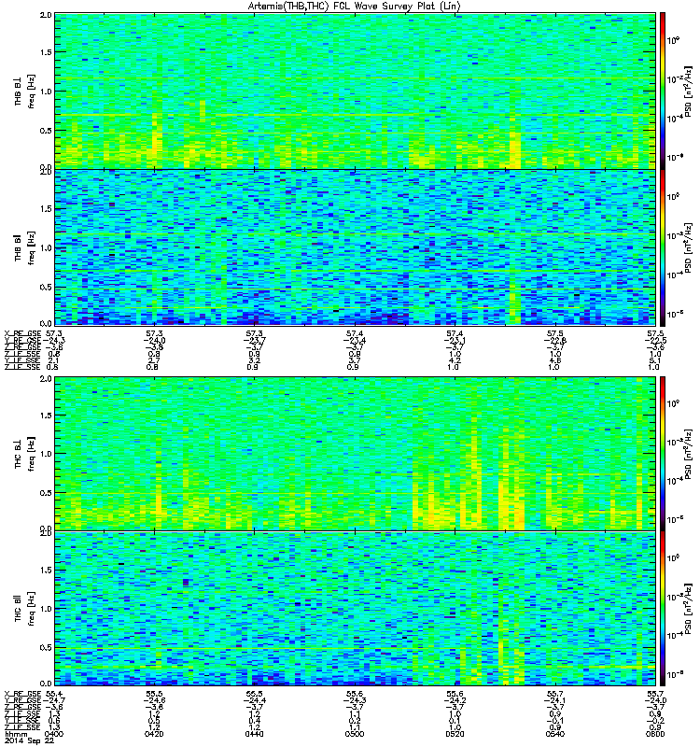The width and height of the screenshot is (700, 747).
Task: Click the 'THC B∥ freq [Hz]' axis label
Action: coord(25,609)
